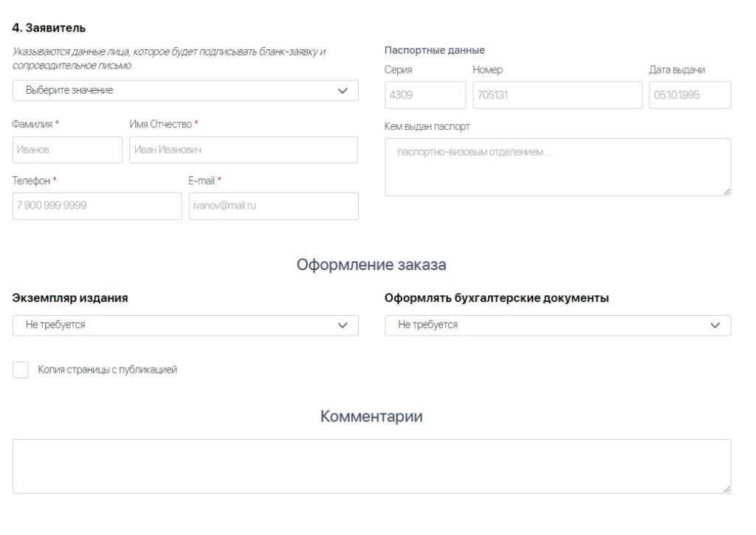The width and height of the screenshot is (756, 535).
Task: Select the 'Дата выдачи' date field
Action: [690, 95]
